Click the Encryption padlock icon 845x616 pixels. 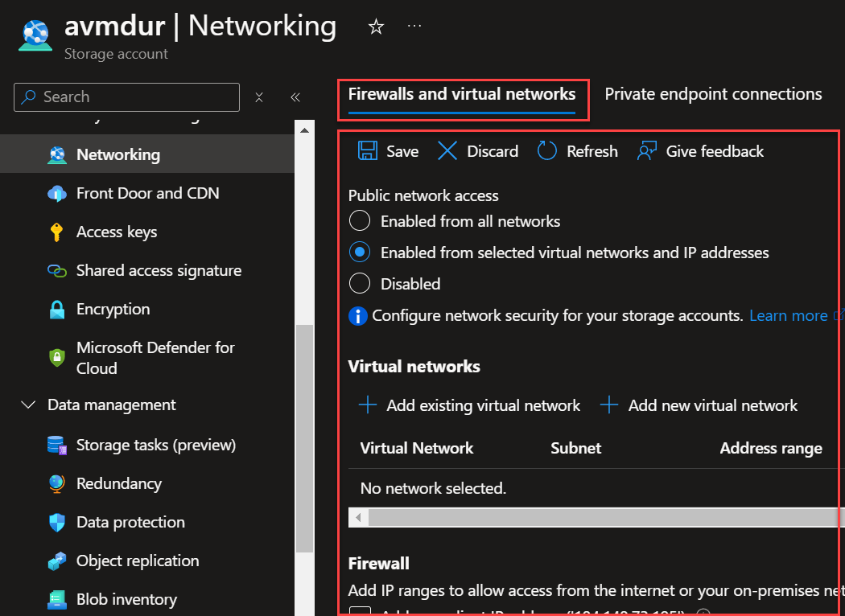(56, 310)
